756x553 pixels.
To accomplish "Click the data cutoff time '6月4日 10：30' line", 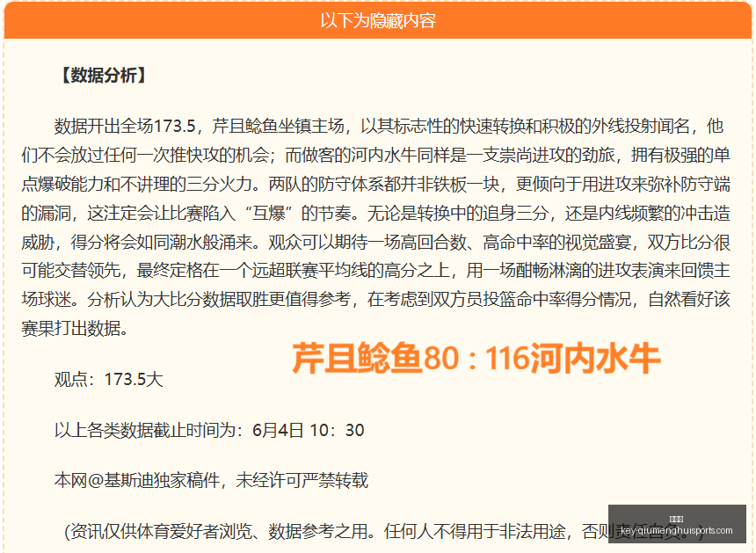I will pyautogui.click(x=209, y=430).
